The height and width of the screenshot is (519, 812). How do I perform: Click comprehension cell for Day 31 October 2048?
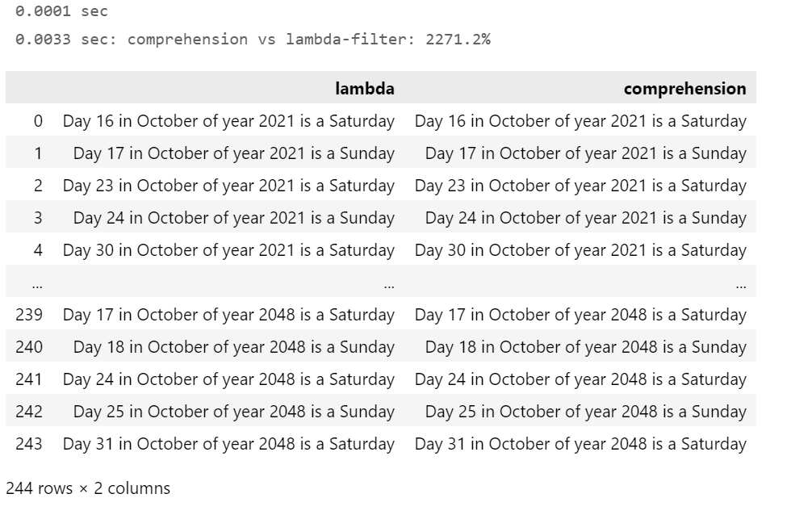point(580,444)
